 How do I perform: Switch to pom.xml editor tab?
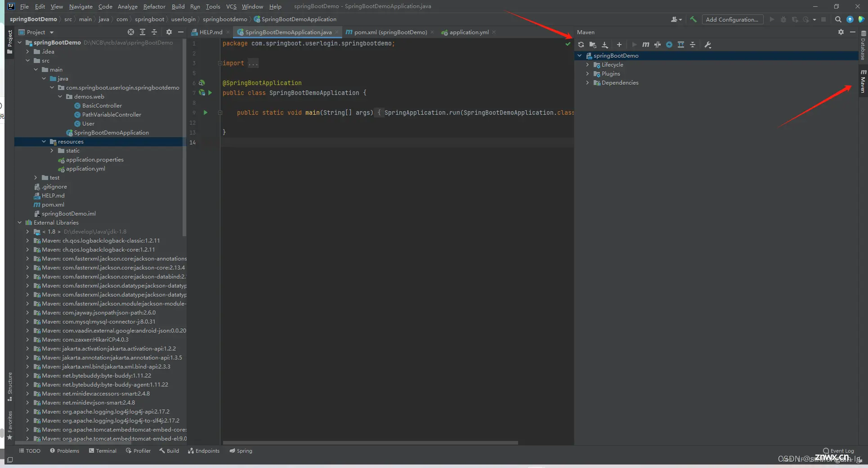pyautogui.click(x=390, y=32)
